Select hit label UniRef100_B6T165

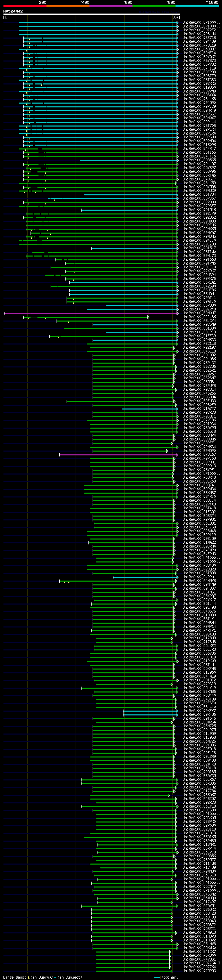point(199,153)
